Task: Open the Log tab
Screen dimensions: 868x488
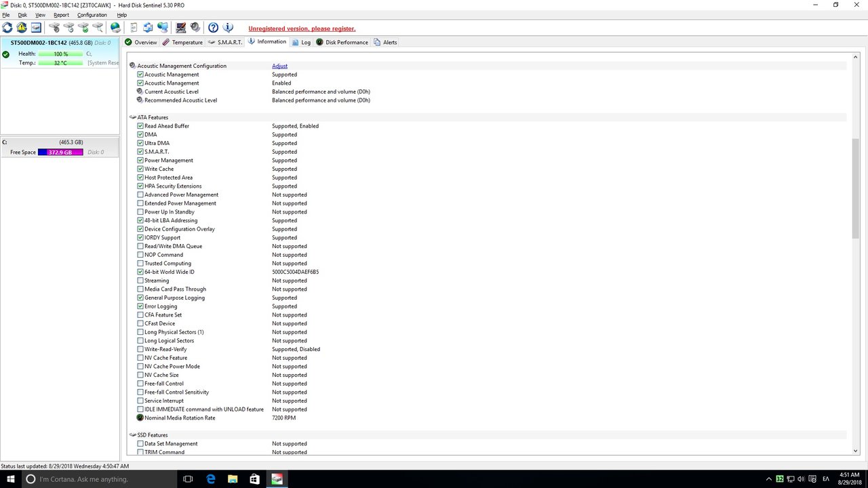Action: click(301, 42)
